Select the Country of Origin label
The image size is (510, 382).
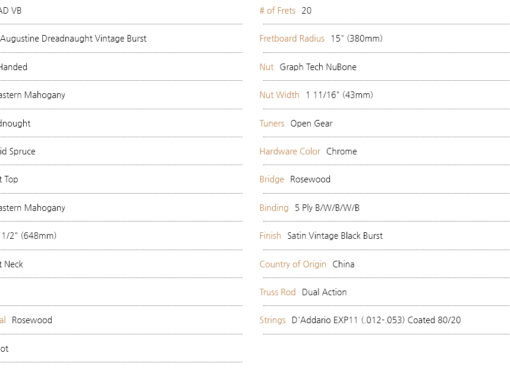click(293, 264)
